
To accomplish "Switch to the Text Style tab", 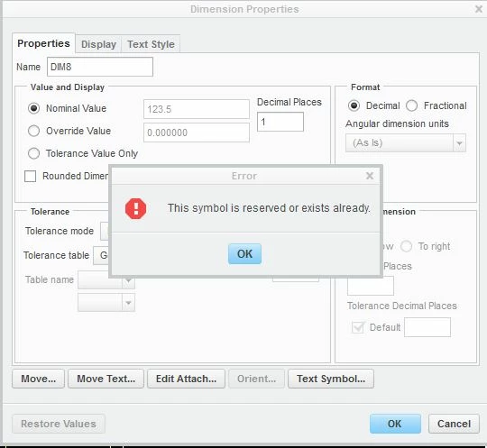I will coord(151,44).
